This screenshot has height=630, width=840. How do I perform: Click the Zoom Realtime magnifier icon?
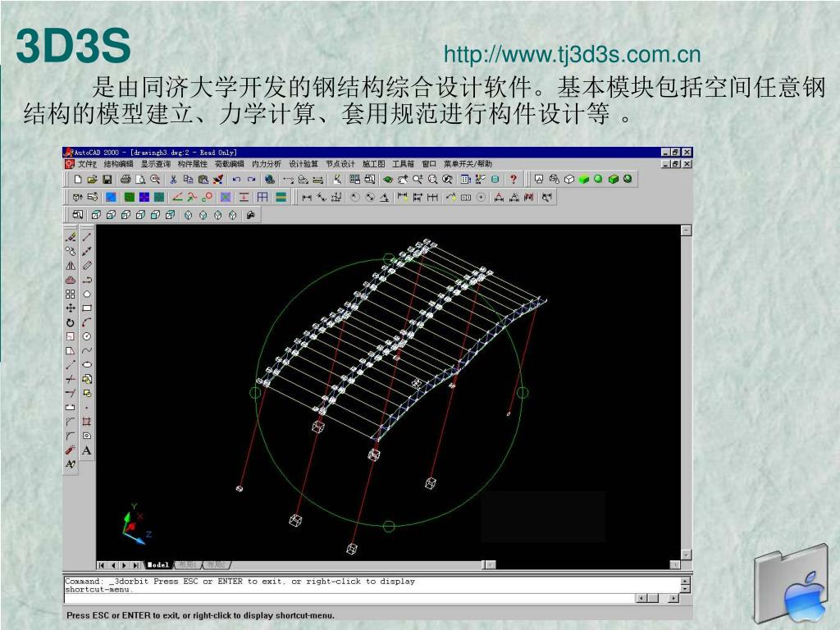point(418,180)
